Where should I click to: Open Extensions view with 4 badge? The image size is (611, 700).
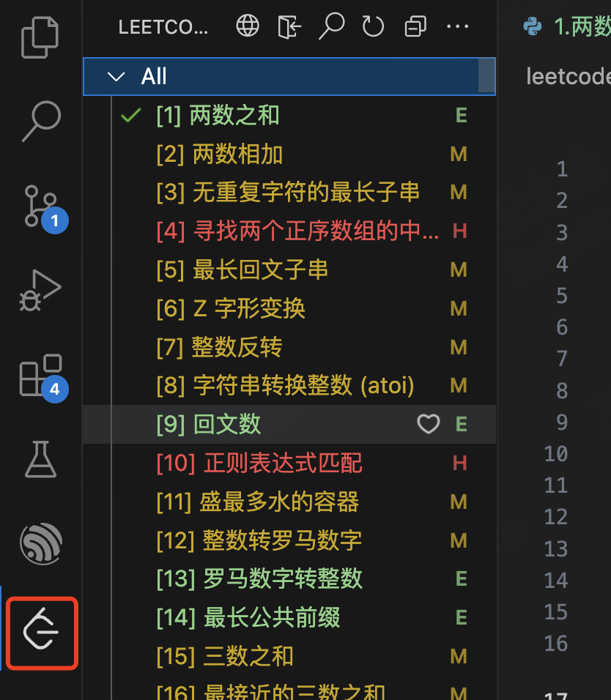(43, 378)
